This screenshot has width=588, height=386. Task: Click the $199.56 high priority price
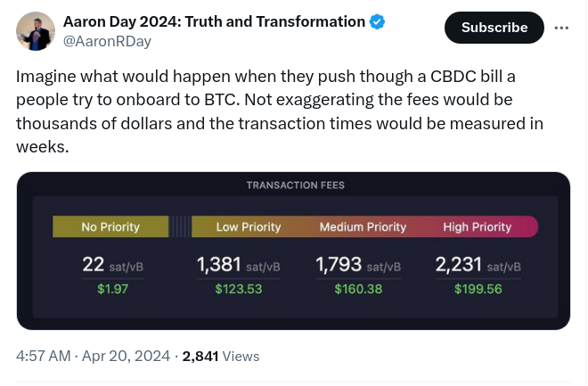click(x=478, y=289)
